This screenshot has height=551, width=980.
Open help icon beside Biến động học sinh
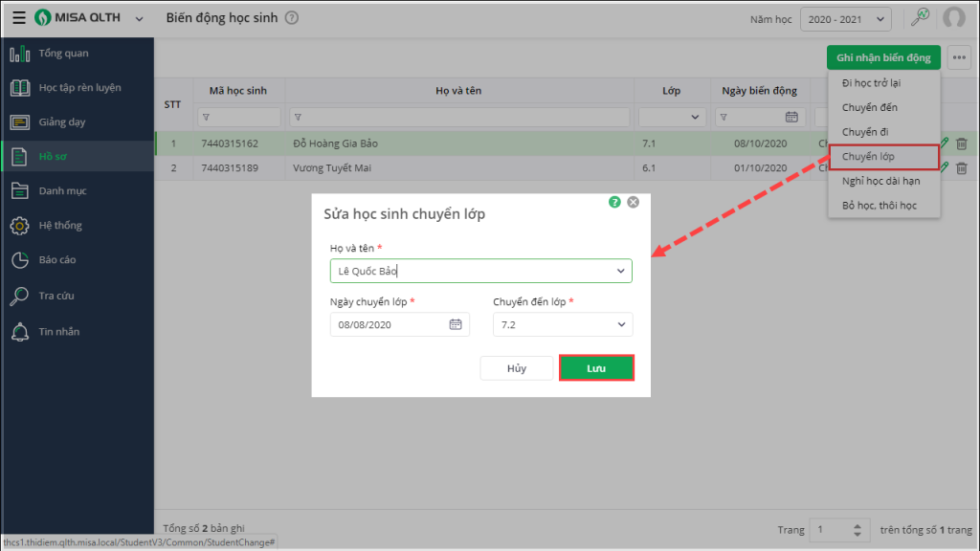[x=291, y=17]
